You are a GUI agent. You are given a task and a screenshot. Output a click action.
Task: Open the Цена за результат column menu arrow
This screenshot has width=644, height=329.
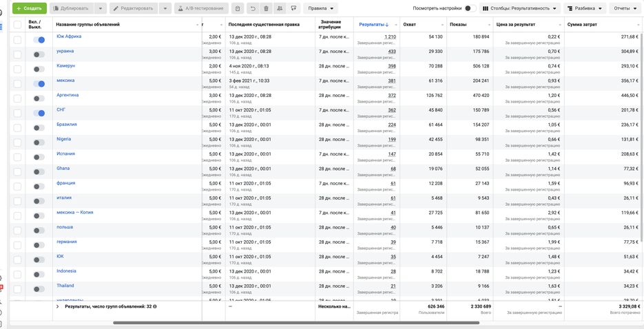coord(559,25)
